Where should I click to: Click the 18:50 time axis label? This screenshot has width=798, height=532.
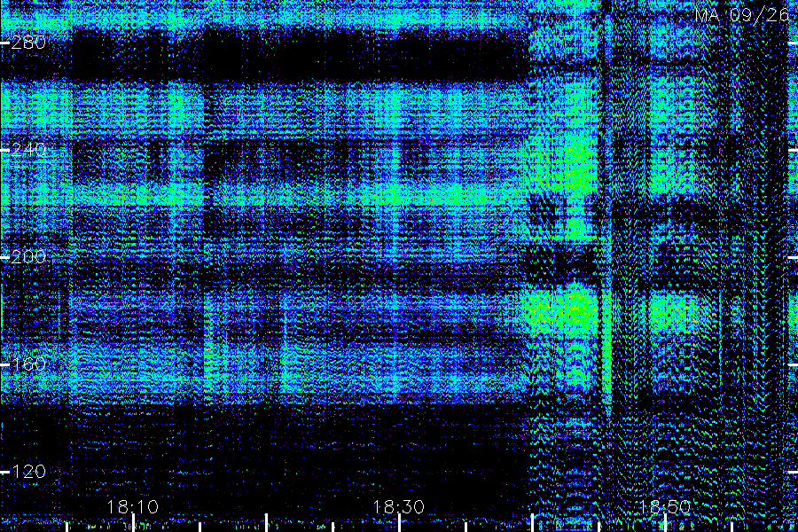click(665, 507)
